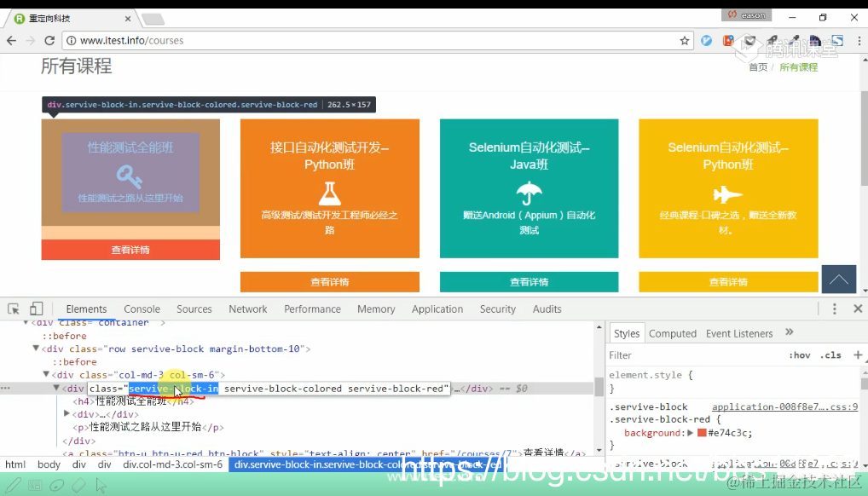The height and width of the screenshot is (496, 868).
Task: Click the blue circular extension icon
Action: 706,40
